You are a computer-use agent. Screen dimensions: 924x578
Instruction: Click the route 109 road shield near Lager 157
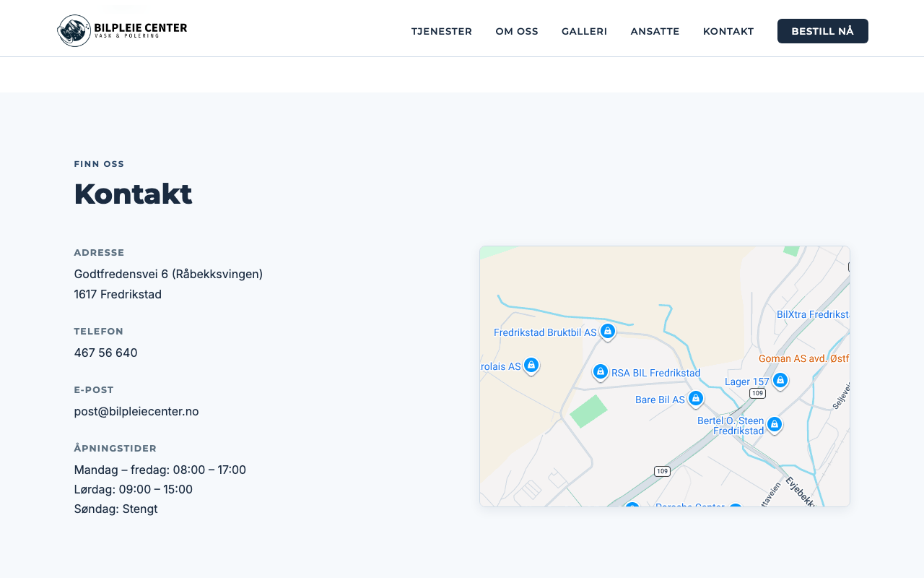pyautogui.click(x=757, y=393)
